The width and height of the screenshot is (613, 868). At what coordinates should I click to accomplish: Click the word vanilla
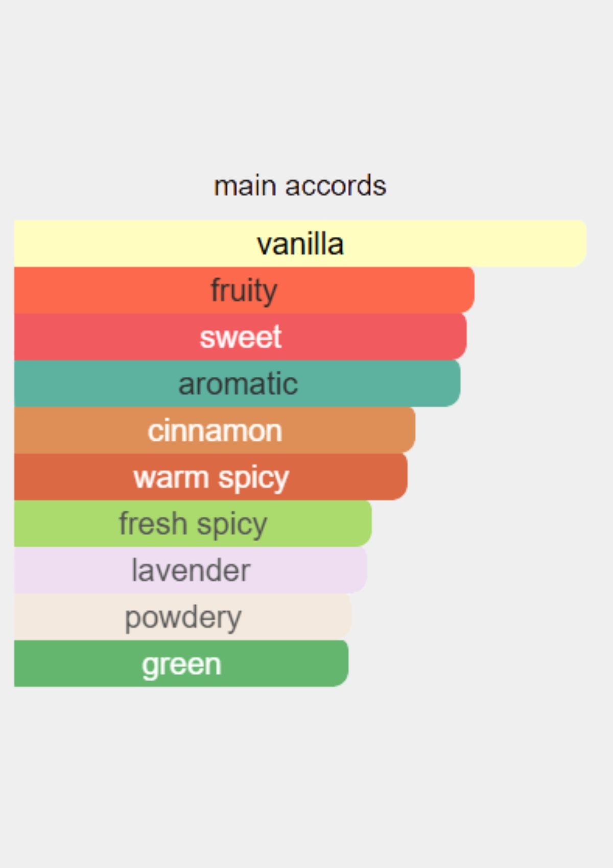300,244
